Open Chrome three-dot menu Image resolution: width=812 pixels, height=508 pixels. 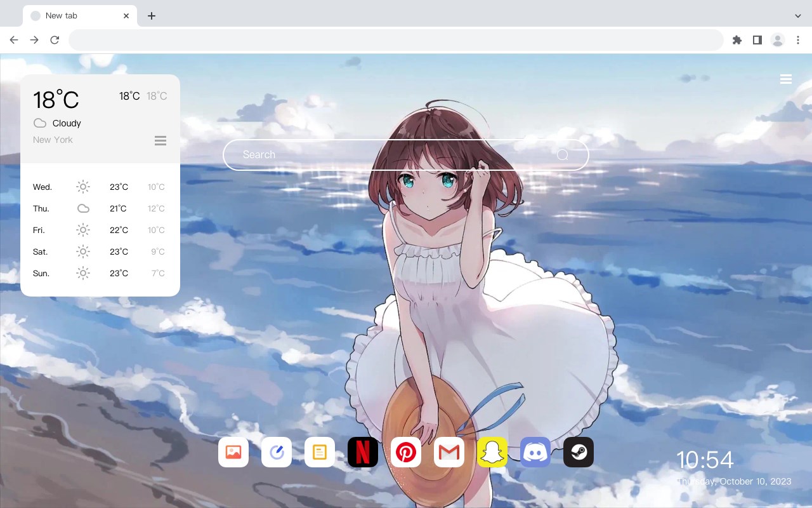pos(798,40)
